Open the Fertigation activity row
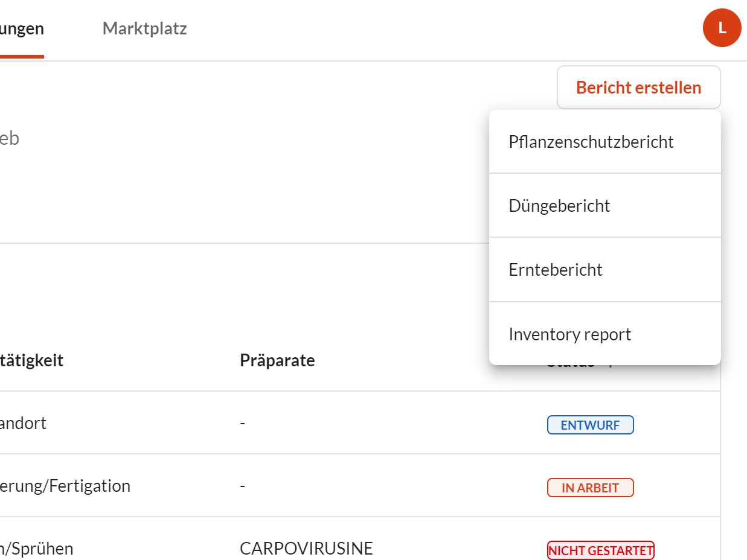Image resolution: width=747 pixels, height=560 pixels. [65, 486]
